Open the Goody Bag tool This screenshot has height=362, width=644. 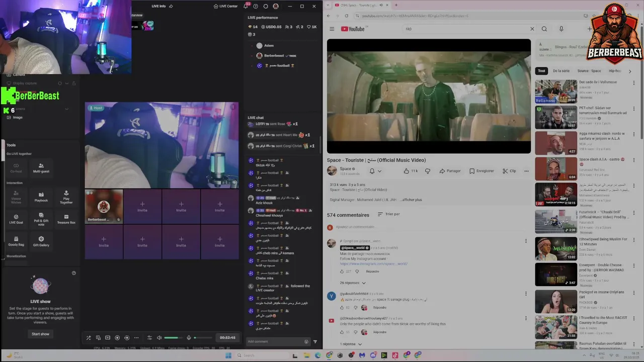[16, 241]
